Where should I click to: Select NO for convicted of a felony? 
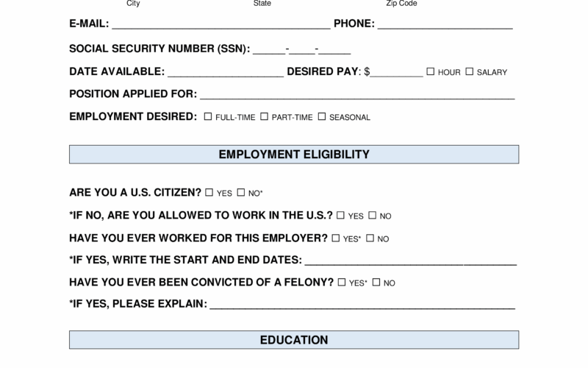click(376, 283)
